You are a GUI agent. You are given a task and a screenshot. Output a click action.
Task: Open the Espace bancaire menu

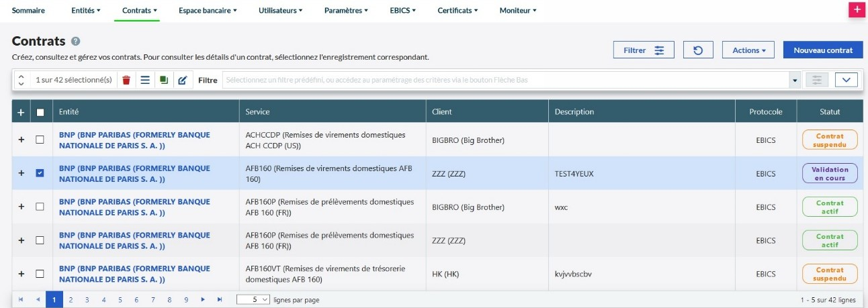click(x=208, y=11)
